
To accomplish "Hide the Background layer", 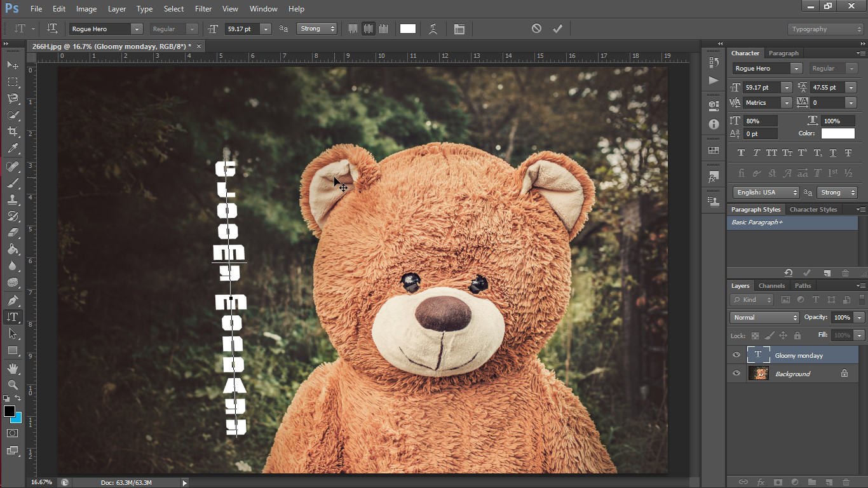I will [736, 374].
